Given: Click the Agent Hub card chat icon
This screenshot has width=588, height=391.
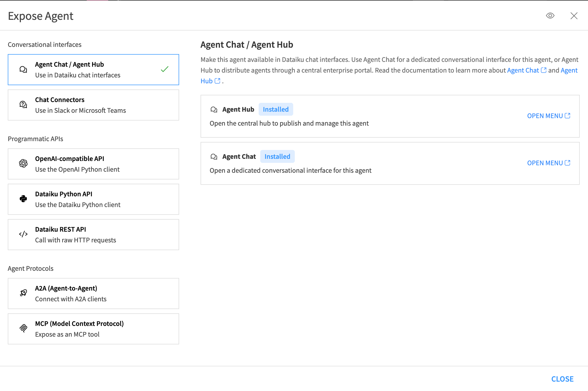Looking at the screenshot, I should click(214, 110).
